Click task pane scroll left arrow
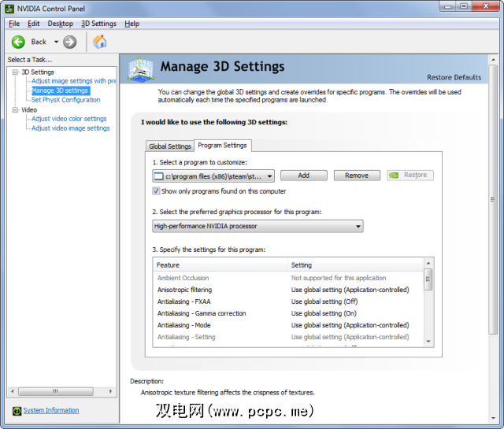Screen dimensions: 504x429 pyautogui.click(x=13, y=391)
